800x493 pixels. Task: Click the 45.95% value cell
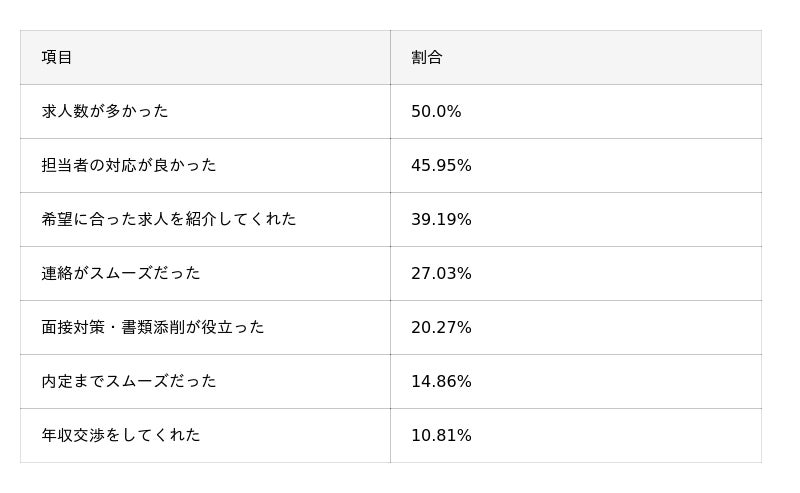point(441,166)
